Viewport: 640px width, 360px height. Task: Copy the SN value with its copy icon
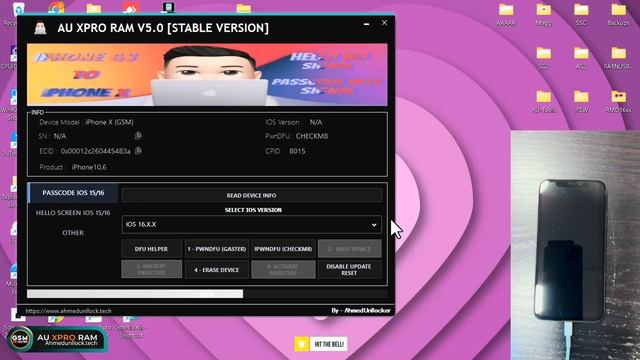pos(138,136)
